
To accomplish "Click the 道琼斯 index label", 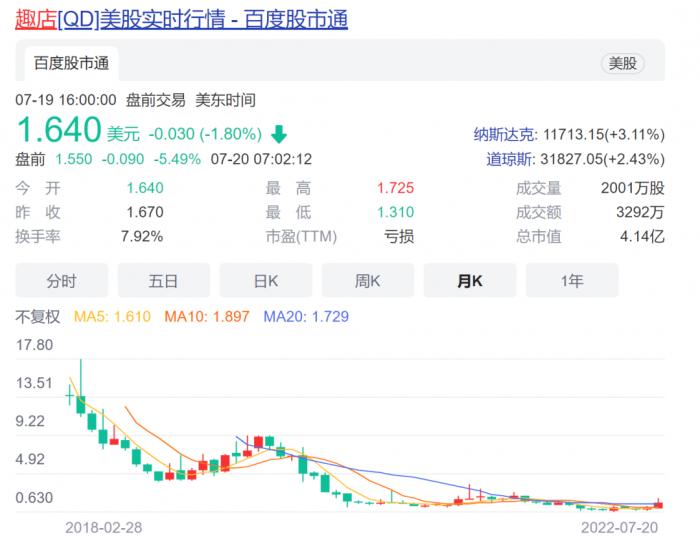I will [x=510, y=159].
